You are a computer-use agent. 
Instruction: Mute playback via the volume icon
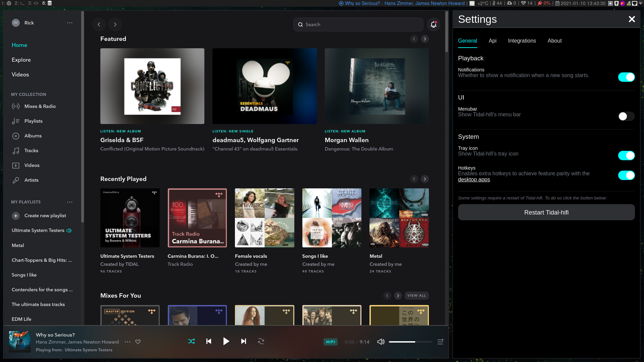pyautogui.click(x=381, y=342)
